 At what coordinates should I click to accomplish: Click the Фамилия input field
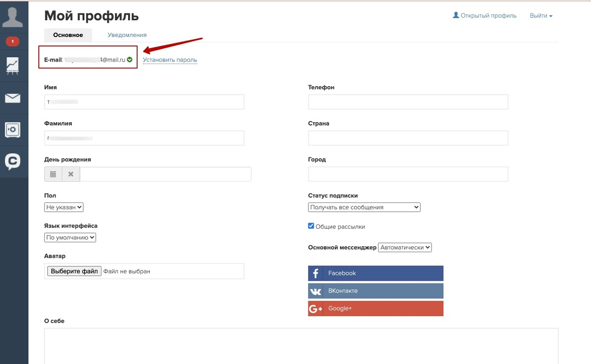tap(144, 138)
